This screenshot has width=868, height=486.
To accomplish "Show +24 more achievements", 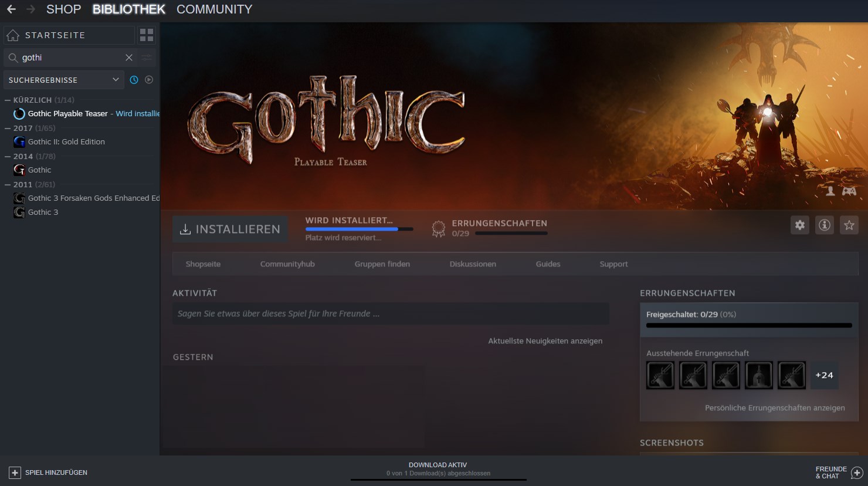I will (825, 375).
